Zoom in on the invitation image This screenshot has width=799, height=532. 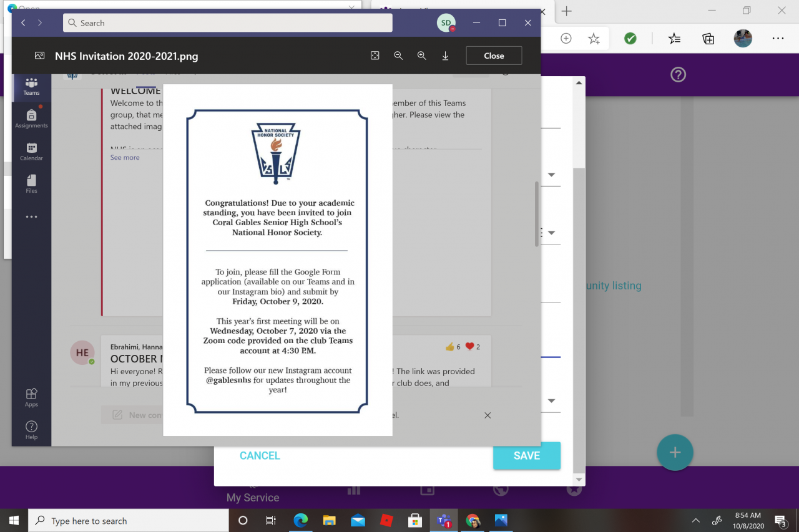pyautogui.click(x=422, y=56)
